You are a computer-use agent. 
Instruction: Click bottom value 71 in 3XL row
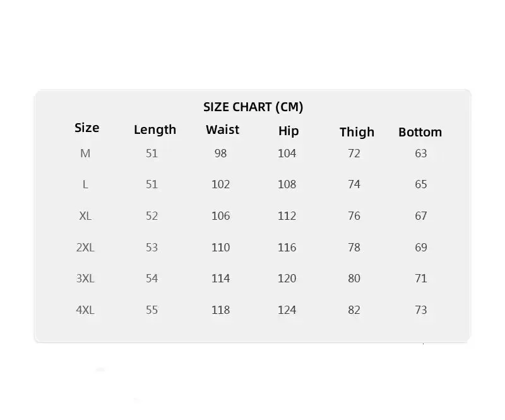tap(421, 279)
